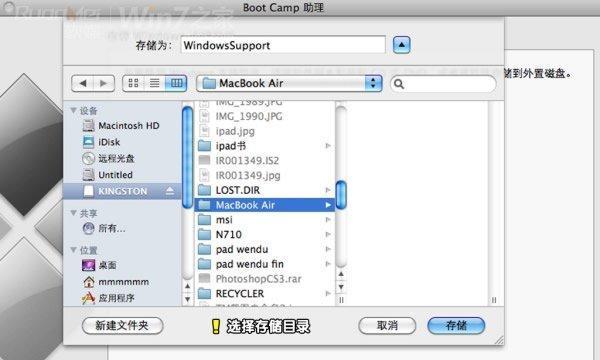Click the file column scrollbar thumb
This screenshot has height=360, width=600.
coord(341,195)
